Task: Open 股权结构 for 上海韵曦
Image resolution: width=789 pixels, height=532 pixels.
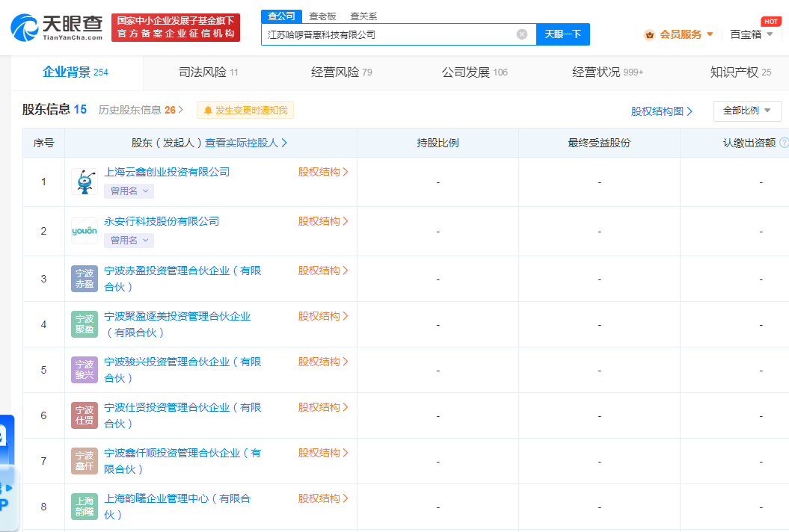Action: pos(323,499)
